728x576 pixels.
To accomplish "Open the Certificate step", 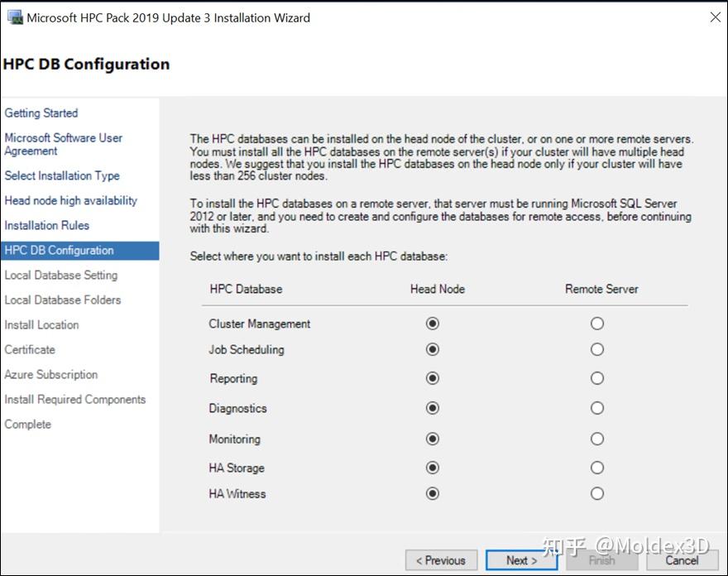I will [x=30, y=349].
